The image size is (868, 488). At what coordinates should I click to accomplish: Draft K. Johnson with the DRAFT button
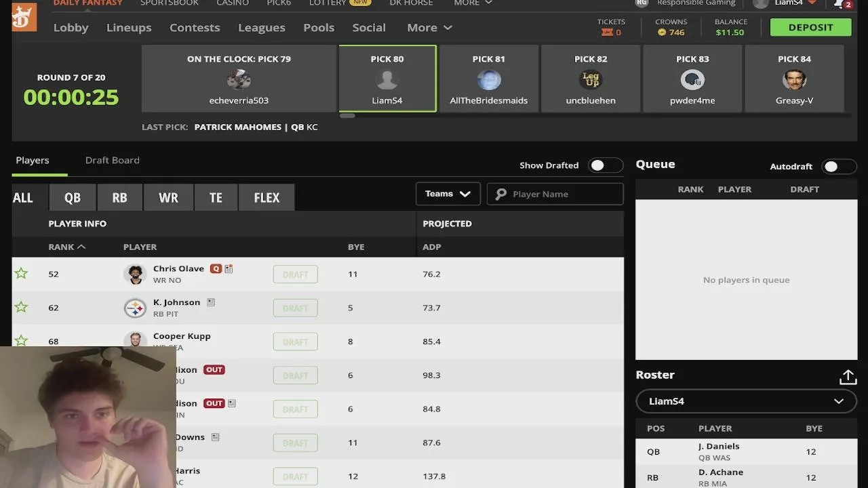tap(295, 308)
